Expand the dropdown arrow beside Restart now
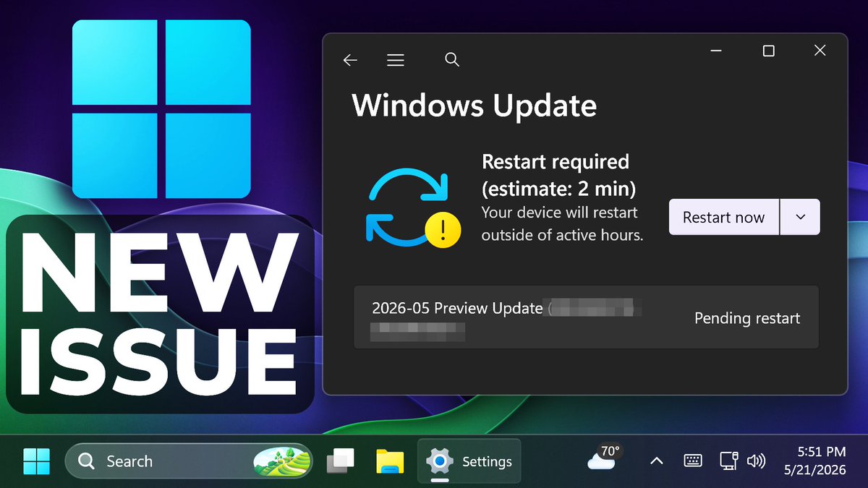Viewport: 868px width, 488px height. [x=800, y=217]
